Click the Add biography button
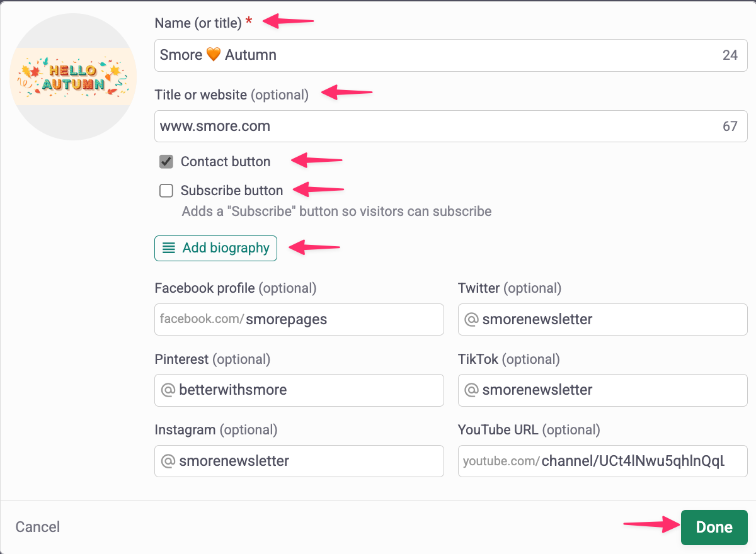This screenshot has width=756, height=554. coord(215,248)
